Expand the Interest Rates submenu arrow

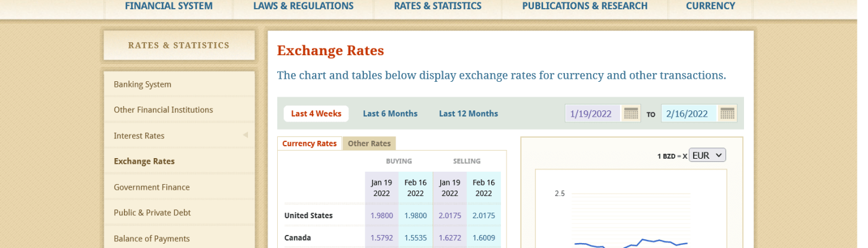pyautogui.click(x=245, y=135)
